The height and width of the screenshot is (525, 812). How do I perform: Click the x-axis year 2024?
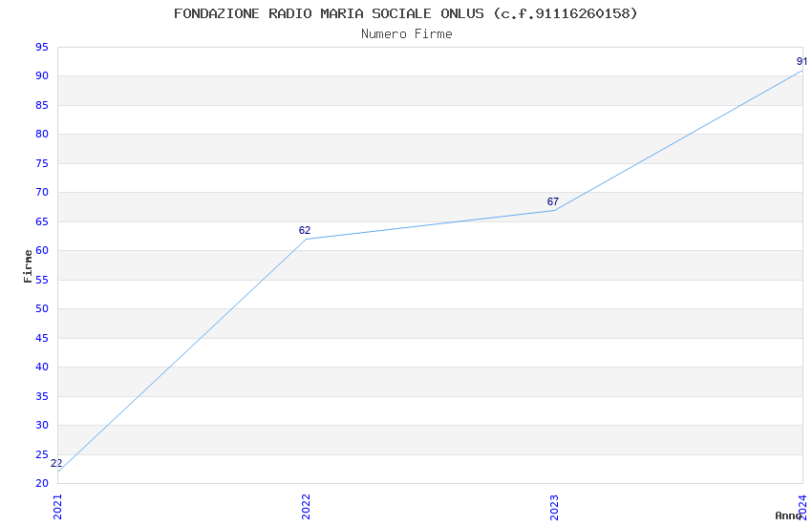802,507
